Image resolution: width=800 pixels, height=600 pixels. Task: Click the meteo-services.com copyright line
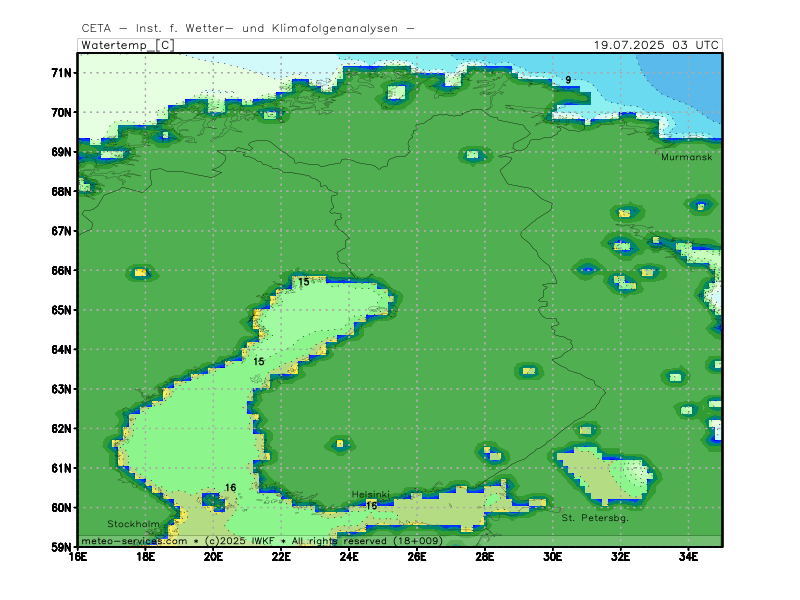262,541
